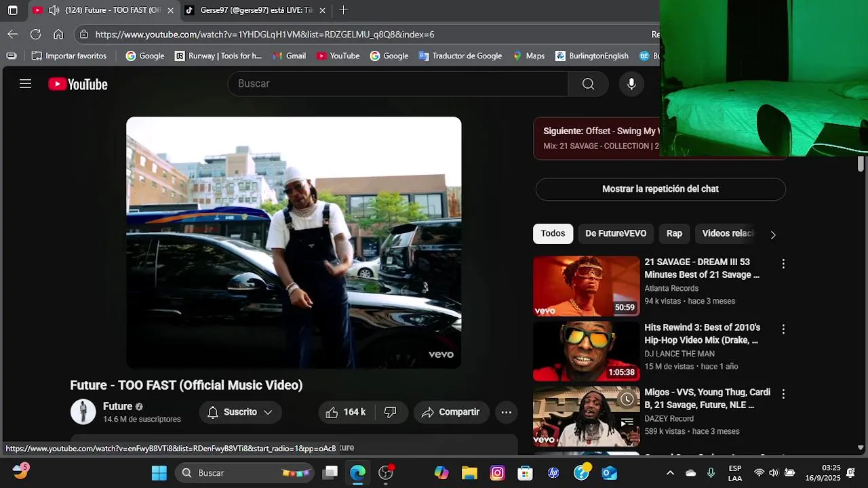Click the Windows Start button
868x488 pixels.
point(159,473)
